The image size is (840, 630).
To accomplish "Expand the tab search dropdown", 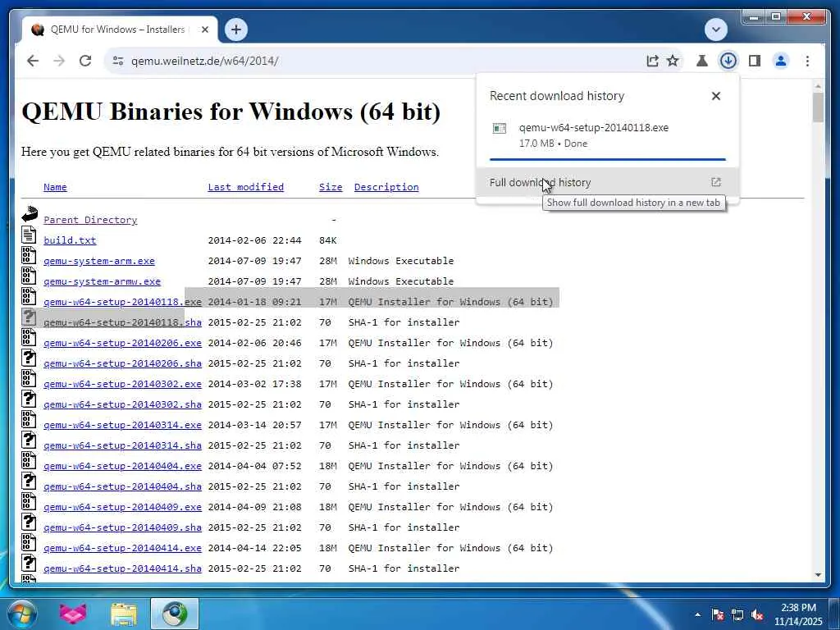I will (715, 30).
